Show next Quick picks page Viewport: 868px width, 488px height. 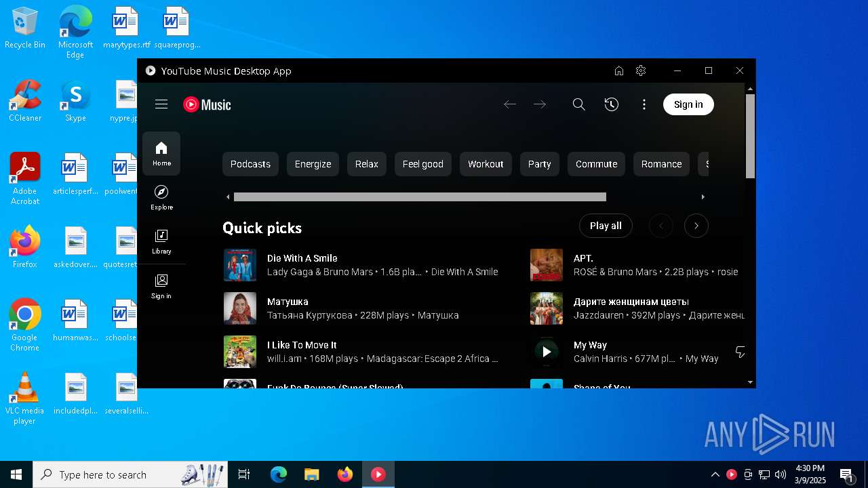click(x=696, y=226)
